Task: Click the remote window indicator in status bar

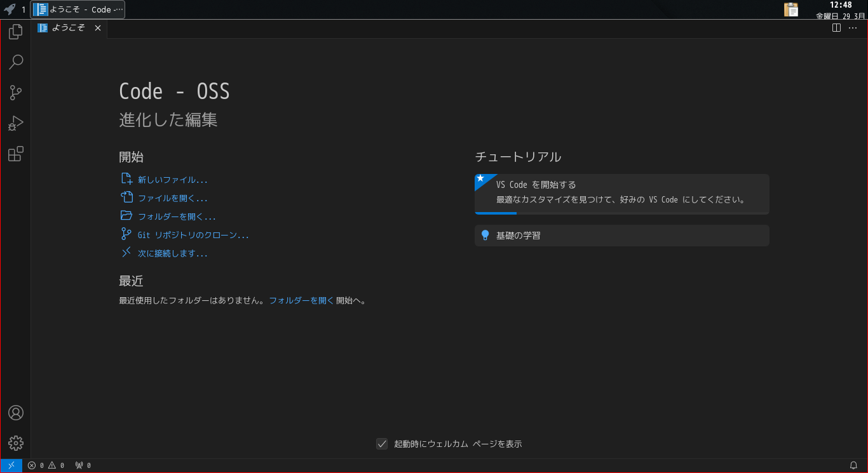Action: click(x=11, y=465)
